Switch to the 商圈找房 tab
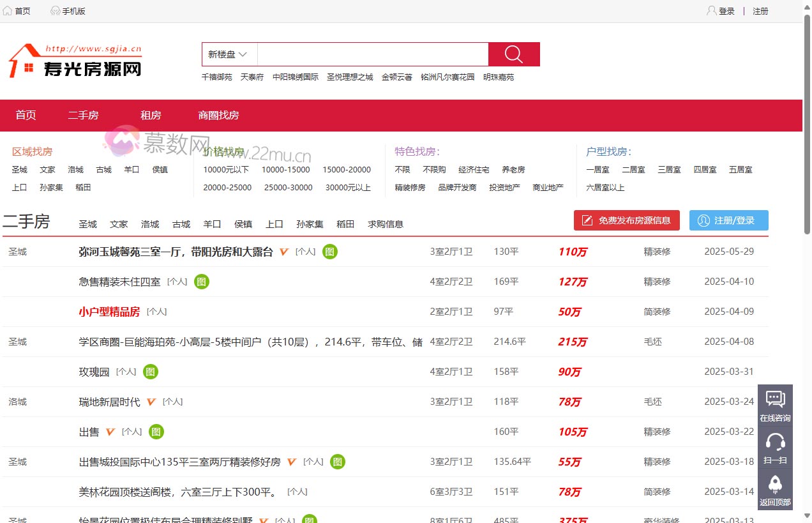The height and width of the screenshot is (523, 812). coord(218,115)
